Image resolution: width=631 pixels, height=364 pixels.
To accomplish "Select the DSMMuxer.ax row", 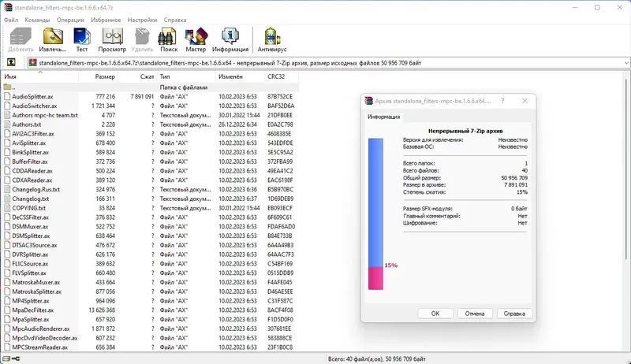I will (151, 226).
